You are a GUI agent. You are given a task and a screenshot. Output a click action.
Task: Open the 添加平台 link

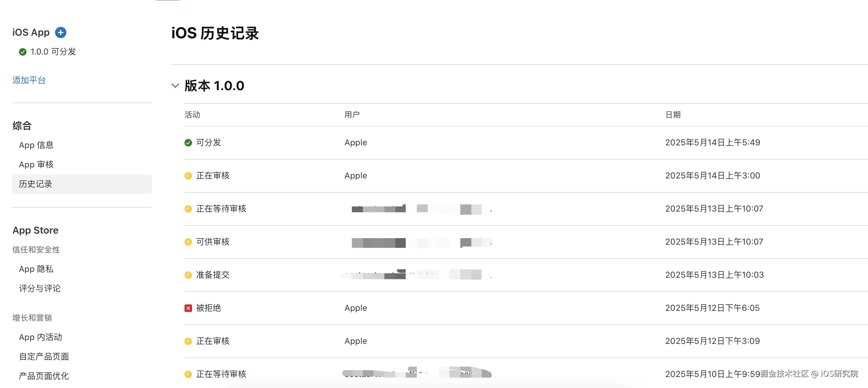(x=29, y=80)
